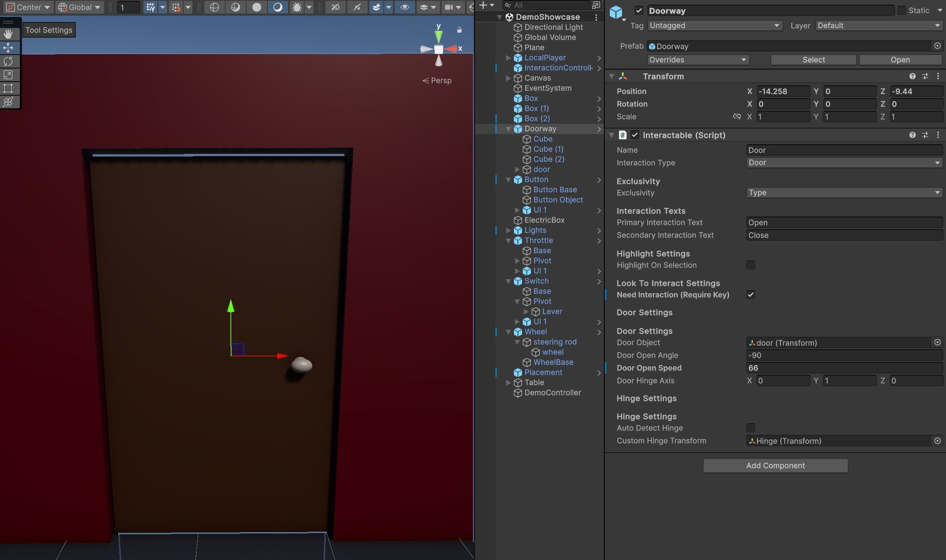
Task: Open Interactable script help icon
Action: pyautogui.click(x=913, y=135)
